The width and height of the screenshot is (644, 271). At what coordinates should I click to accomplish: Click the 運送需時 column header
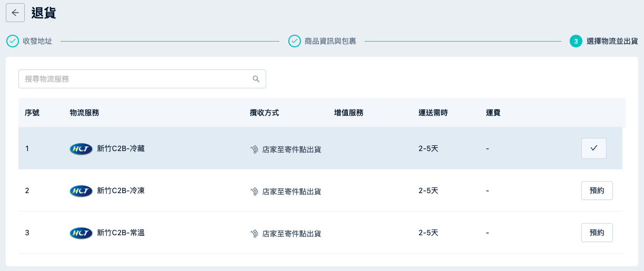click(x=433, y=113)
